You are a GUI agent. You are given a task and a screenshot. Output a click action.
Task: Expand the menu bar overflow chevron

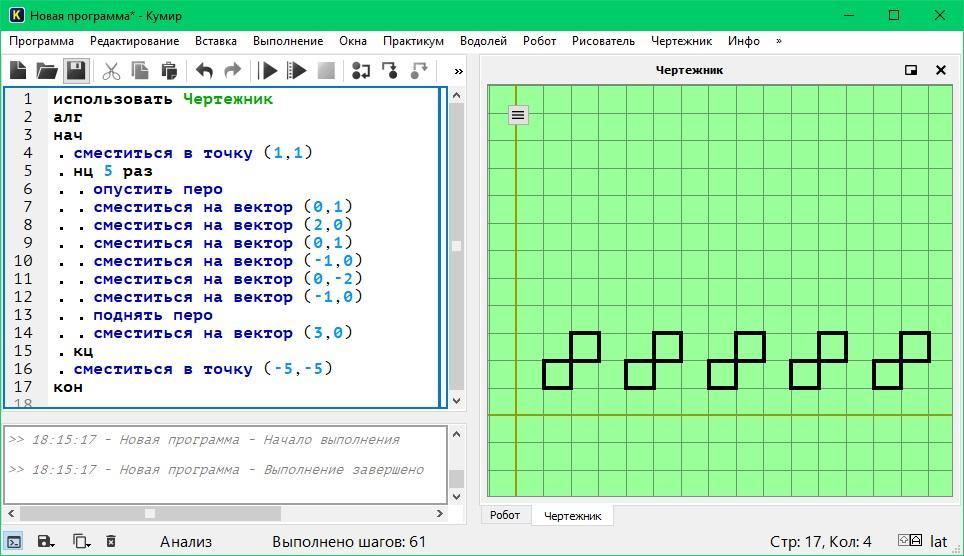pyautogui.click(x=778, y=41)
